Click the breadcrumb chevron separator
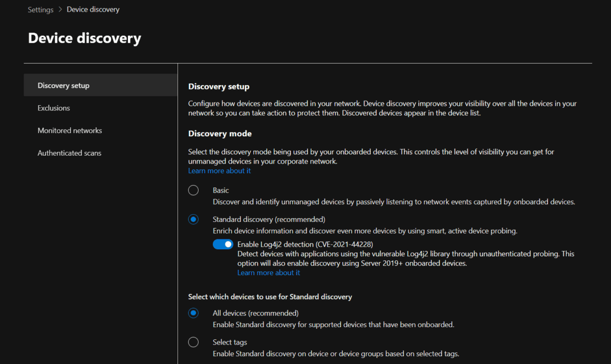This screenshot has width=611, height=364. tap(60, 9)
